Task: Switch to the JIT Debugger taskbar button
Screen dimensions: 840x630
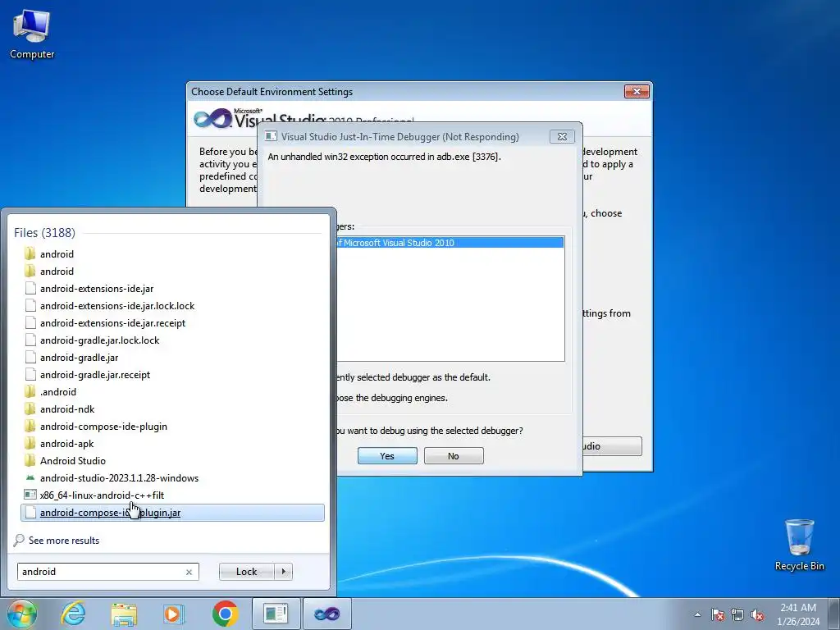Action: pyautogui.click(x=276, y=614)
